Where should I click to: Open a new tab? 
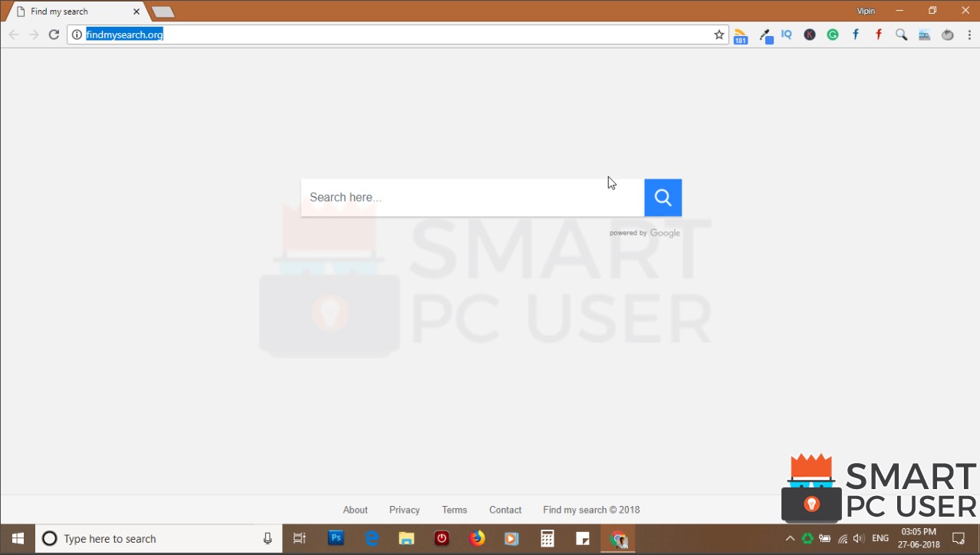(163, 12)
